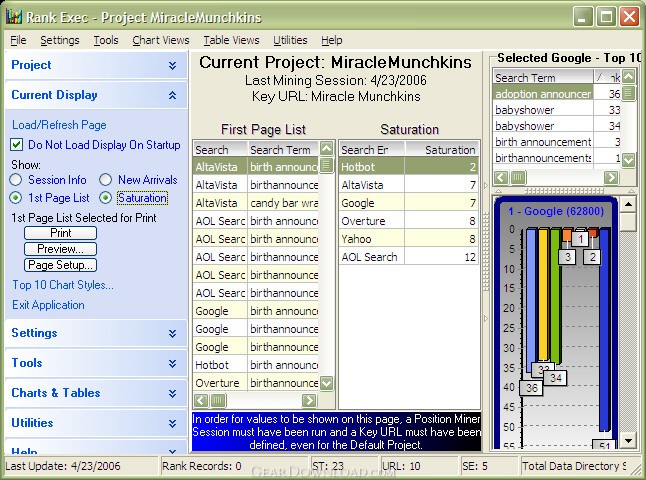Click the Load/Refresh Page link

point(59,125)
